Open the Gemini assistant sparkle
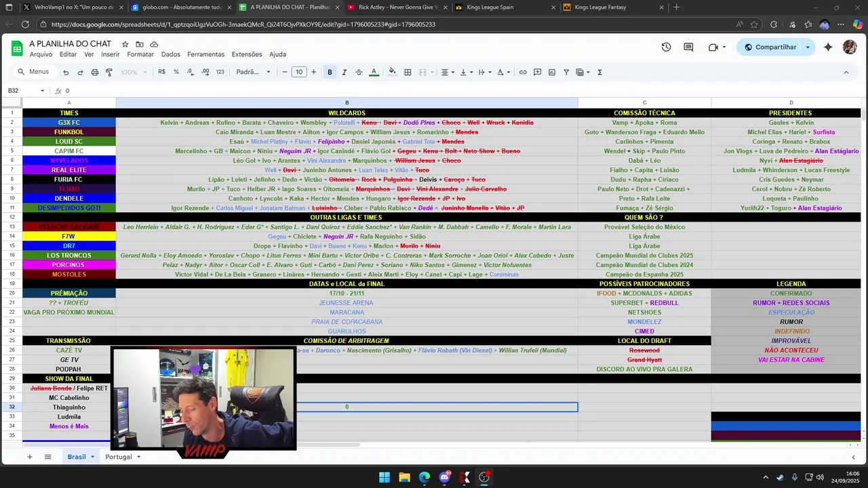Image resolution: width=868 pixels, height=488 pixels. pos(828,47)
